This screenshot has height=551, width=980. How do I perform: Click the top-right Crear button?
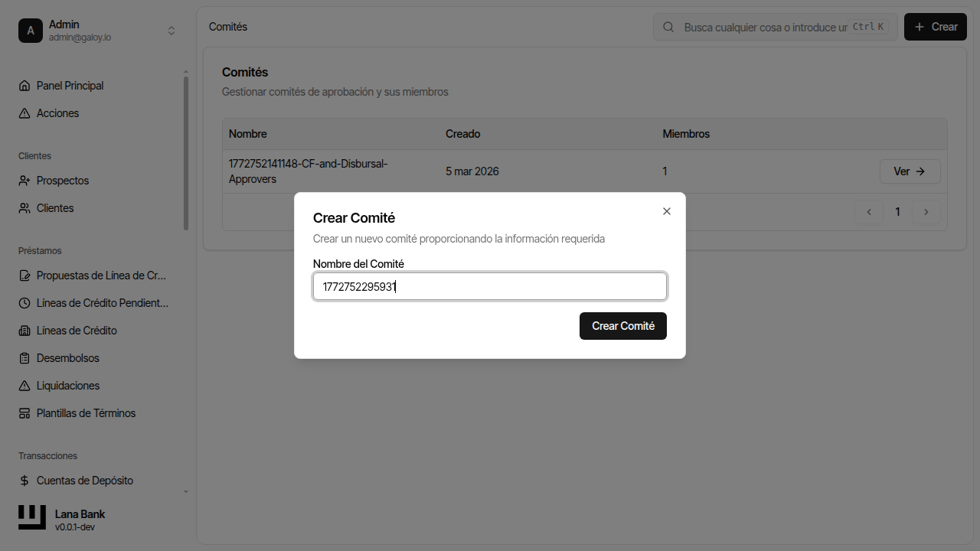(935, 27)
